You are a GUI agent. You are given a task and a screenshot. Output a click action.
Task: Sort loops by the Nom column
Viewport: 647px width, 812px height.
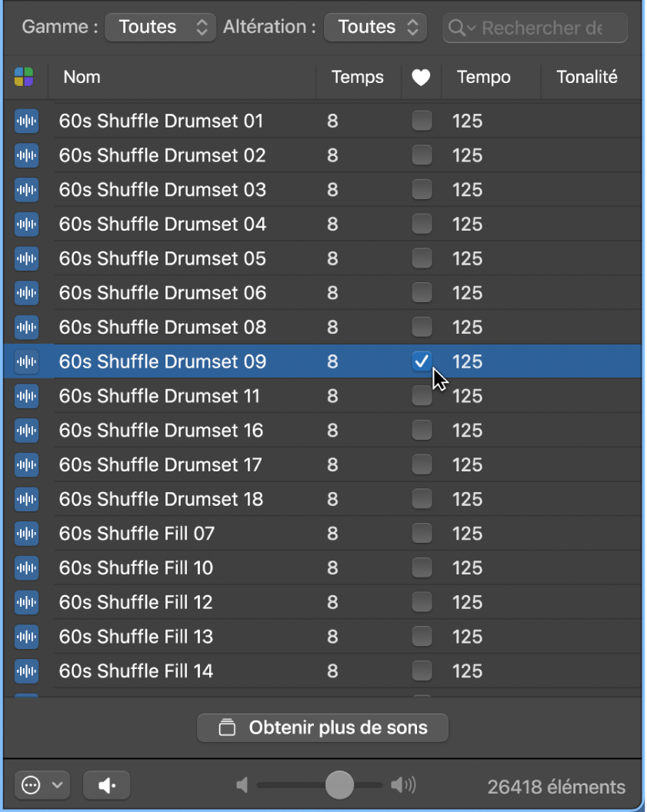[82, 77]
